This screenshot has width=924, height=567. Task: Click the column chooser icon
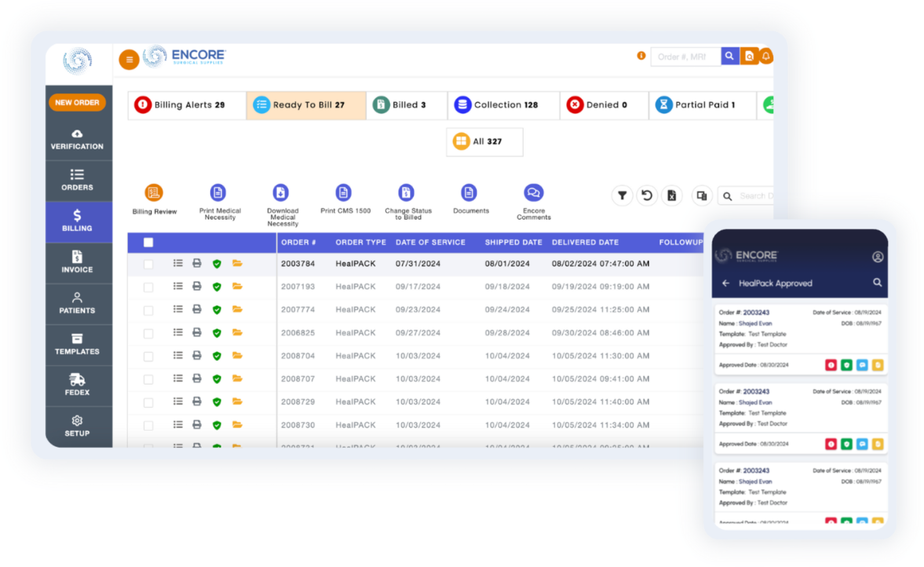tap(702, 196)
